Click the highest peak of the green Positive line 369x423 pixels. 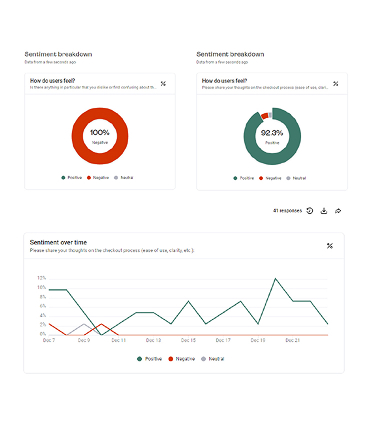[275, 278]
